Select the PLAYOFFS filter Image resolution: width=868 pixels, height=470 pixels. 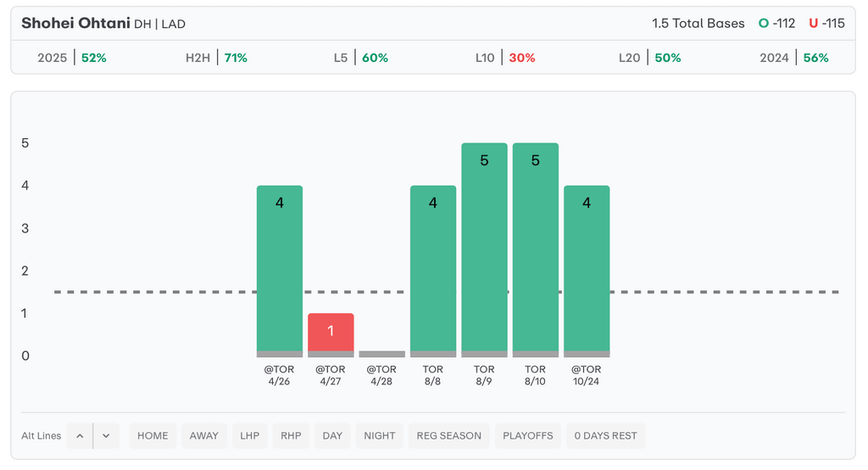coord(527,436)
